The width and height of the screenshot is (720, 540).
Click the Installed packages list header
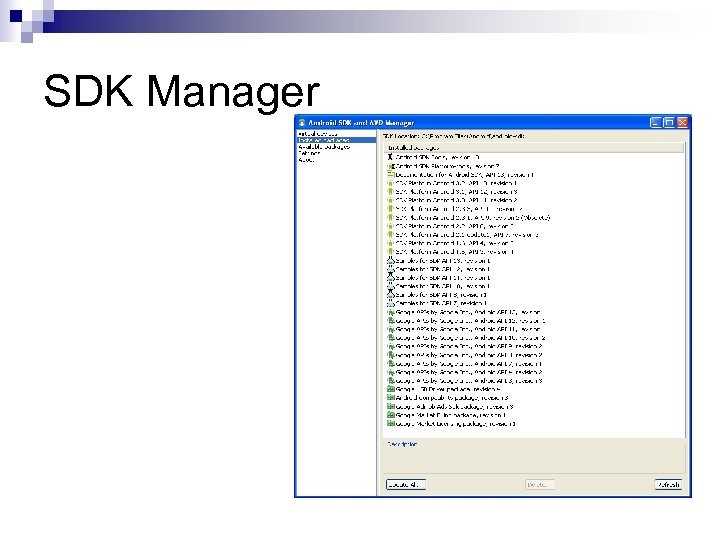(x=534, y=147)
